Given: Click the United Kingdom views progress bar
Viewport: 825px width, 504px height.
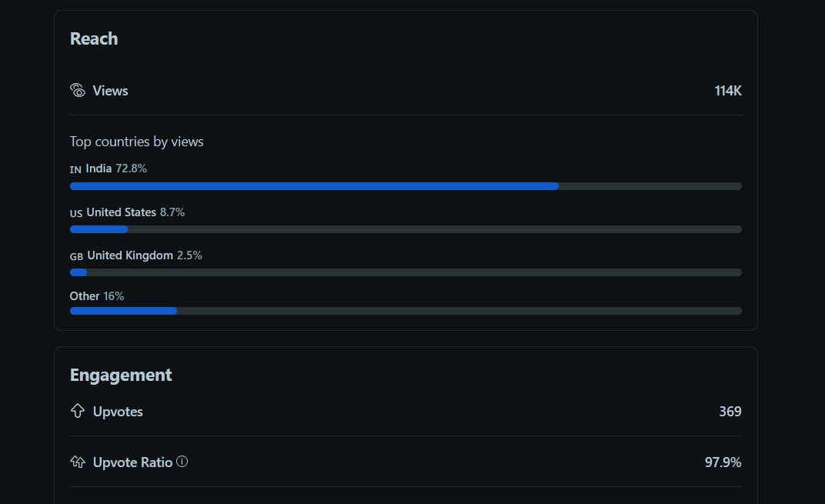Looking at the screenshot, I should tap(406, 272).
